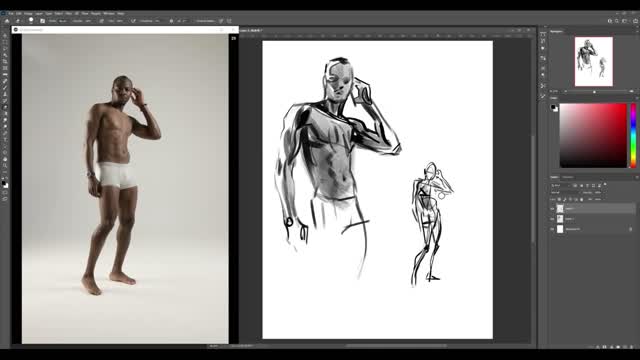
Task: Select the Lasso tool
Action: (x=5, y=49)
